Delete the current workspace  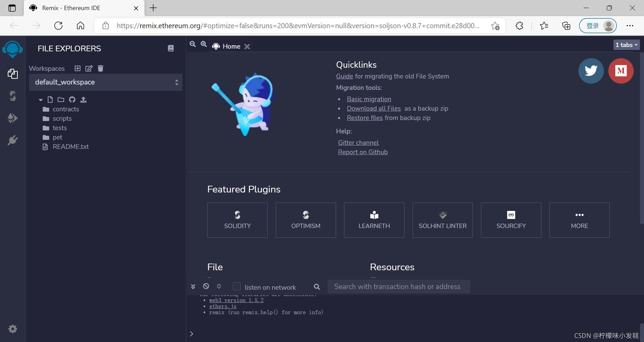click(100, 68)
